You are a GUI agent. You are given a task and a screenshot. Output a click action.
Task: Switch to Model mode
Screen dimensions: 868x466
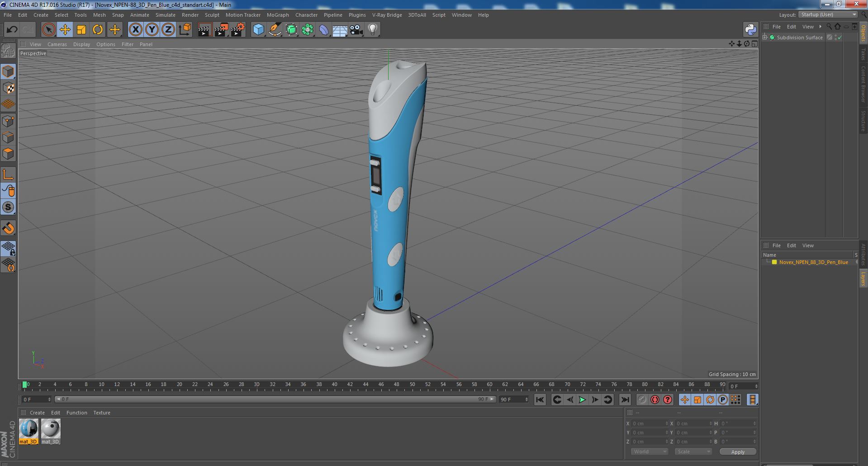pyautogui.click(x=8, y=71)
